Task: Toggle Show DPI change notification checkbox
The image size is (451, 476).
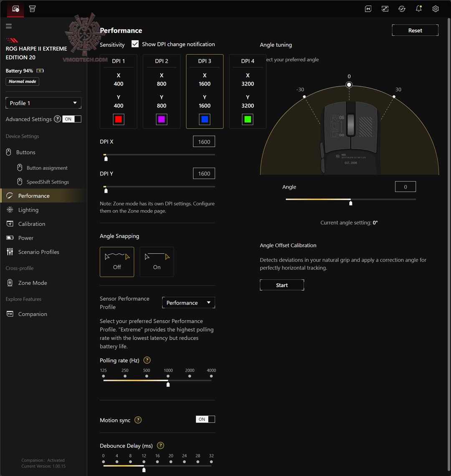Action: point(135,44)
